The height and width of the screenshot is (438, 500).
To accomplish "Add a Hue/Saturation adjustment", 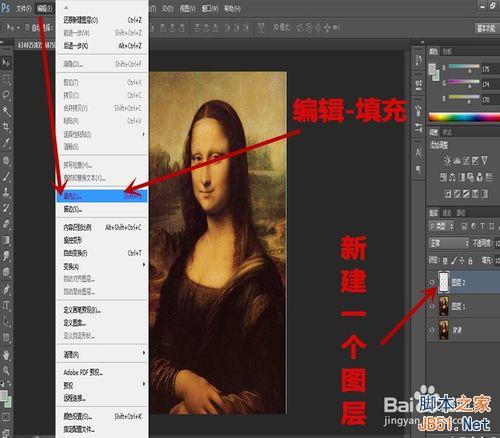I will click(x=444, y=177).
